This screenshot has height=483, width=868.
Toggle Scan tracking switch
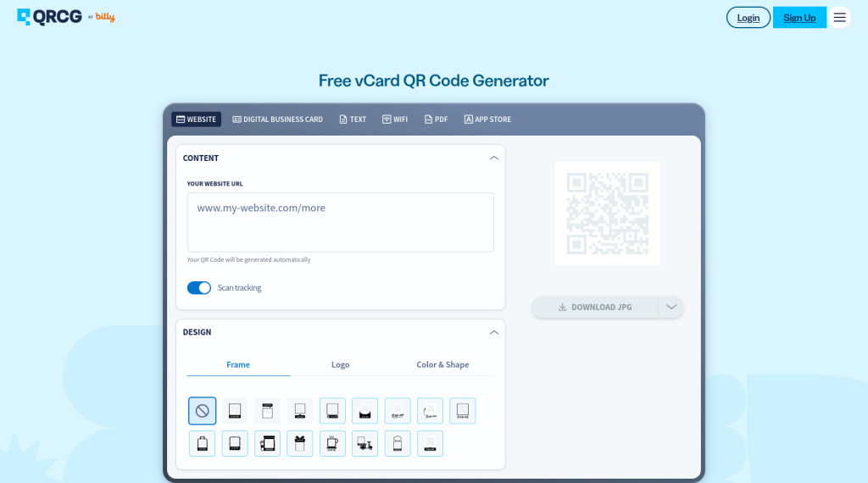[199, 288]
